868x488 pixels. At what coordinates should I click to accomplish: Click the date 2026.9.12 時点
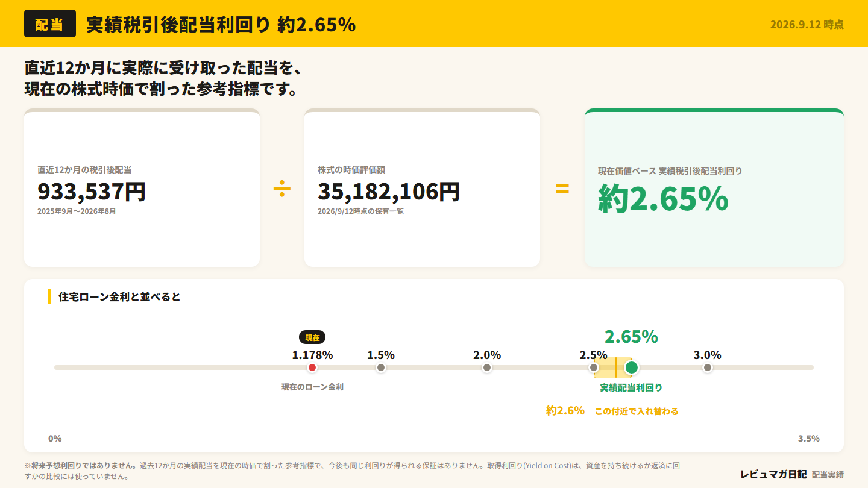[807, 25]
